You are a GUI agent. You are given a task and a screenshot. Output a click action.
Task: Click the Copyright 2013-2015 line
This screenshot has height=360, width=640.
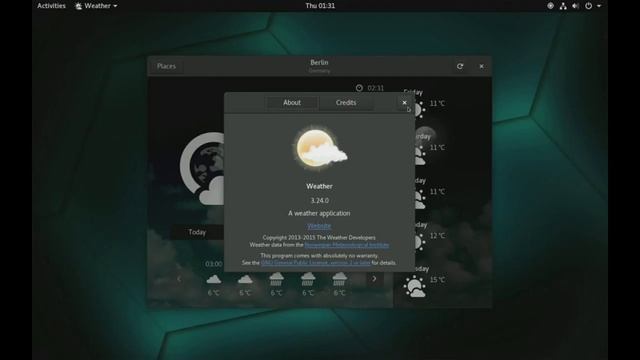point(319,238)
